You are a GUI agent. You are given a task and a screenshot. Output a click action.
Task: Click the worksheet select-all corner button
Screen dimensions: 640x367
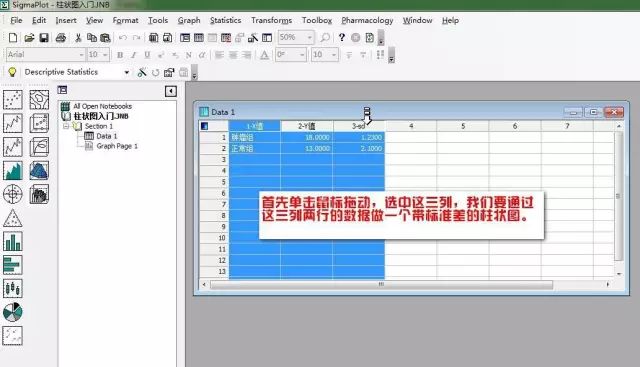(214, 126)
